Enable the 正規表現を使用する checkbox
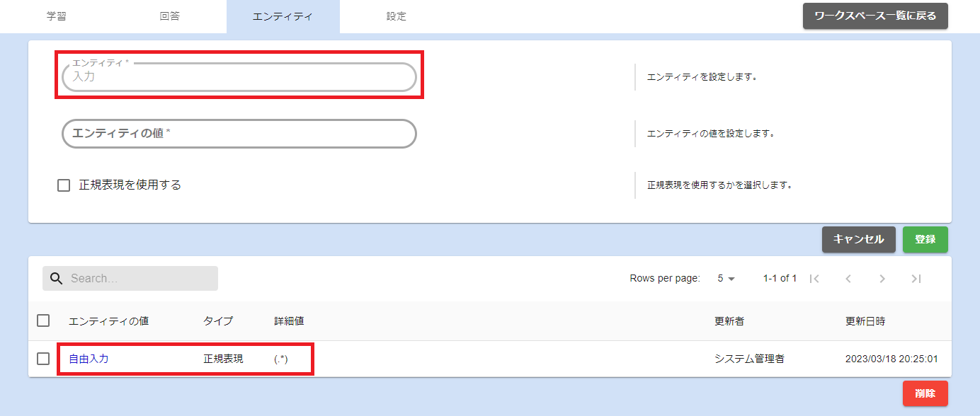 click(x=64, y=185)
